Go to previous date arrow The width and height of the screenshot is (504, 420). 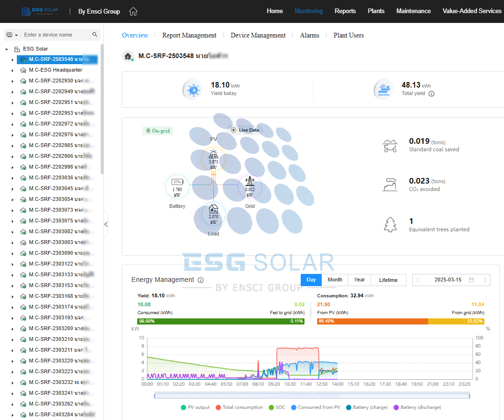tap(417, 280)
